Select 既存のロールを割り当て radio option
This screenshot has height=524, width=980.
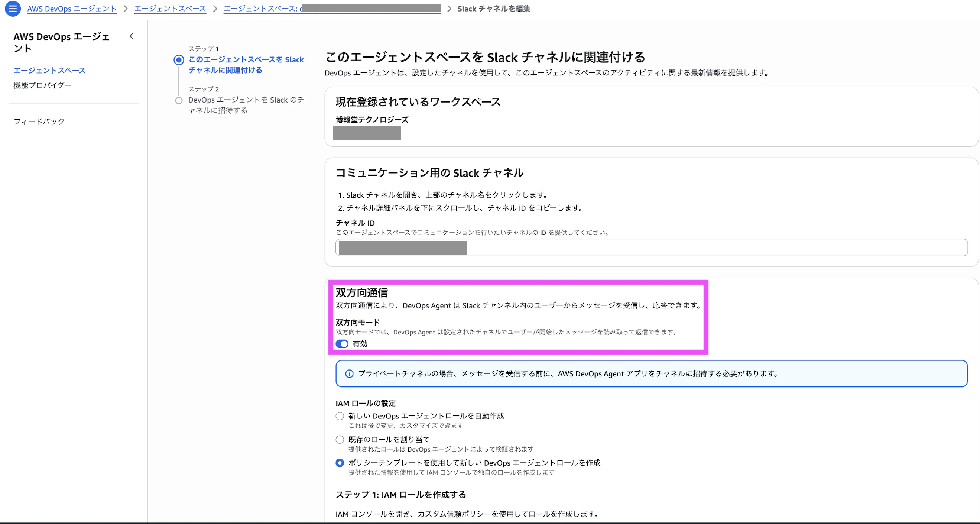(x=340, y=440)
